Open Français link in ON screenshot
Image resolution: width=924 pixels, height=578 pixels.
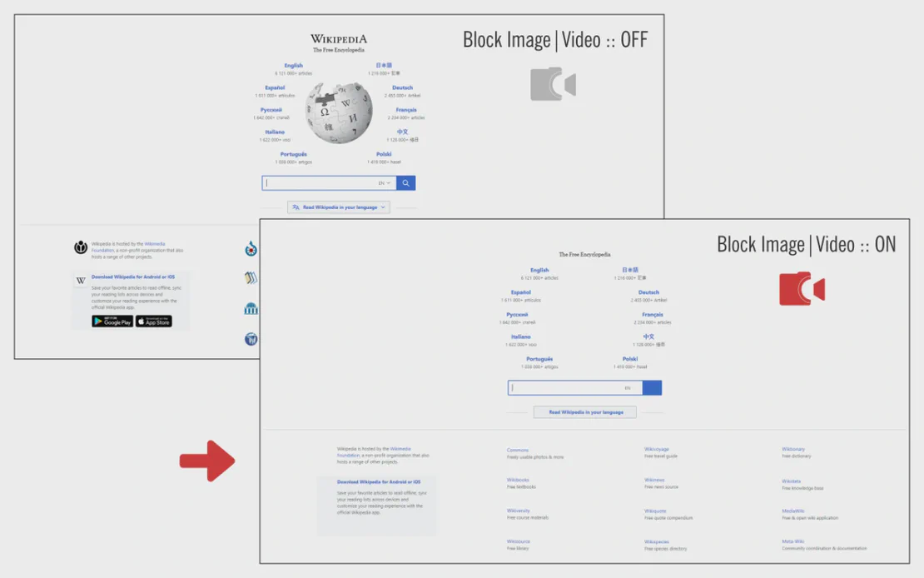(x=653, y=315)
